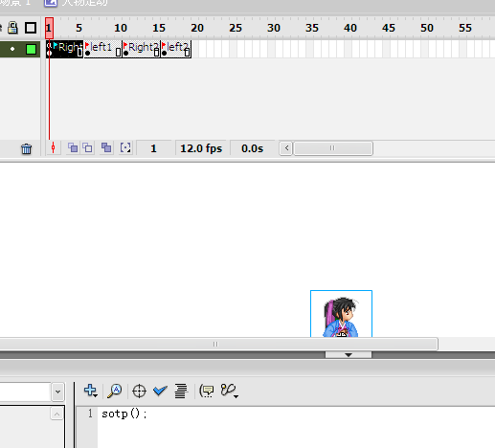Image resolution: width=495 pixels, height=448 pixels.
Task: Select the Right1 labeled keyframe
Action: pos(65,49)
